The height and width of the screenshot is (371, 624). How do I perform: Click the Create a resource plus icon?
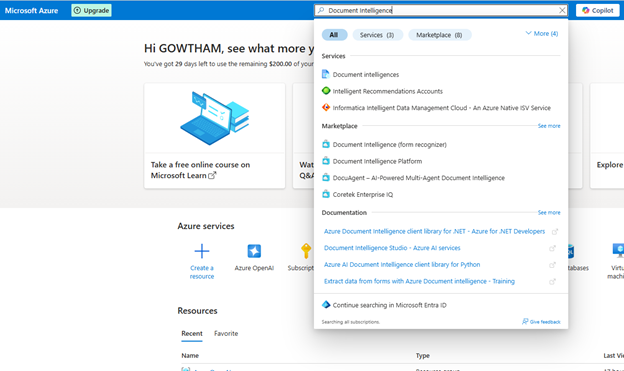202,251
